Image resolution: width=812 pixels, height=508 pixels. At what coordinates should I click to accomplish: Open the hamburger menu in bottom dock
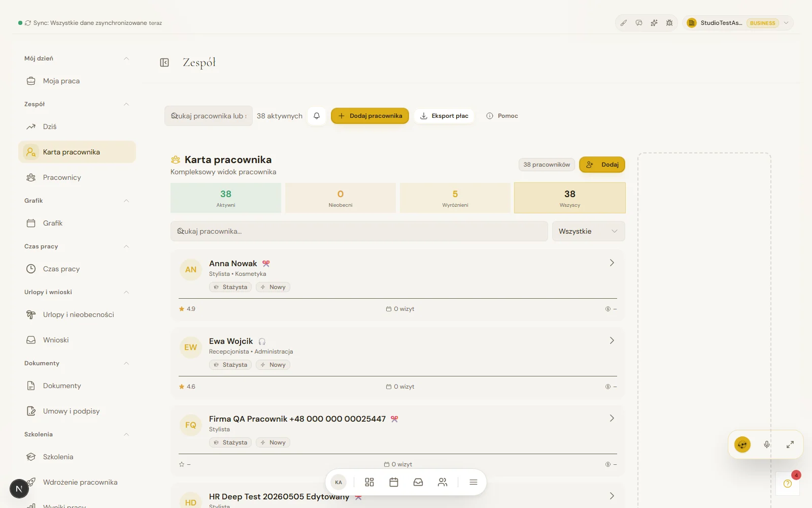pyautogui.click(x=473, y=482)
